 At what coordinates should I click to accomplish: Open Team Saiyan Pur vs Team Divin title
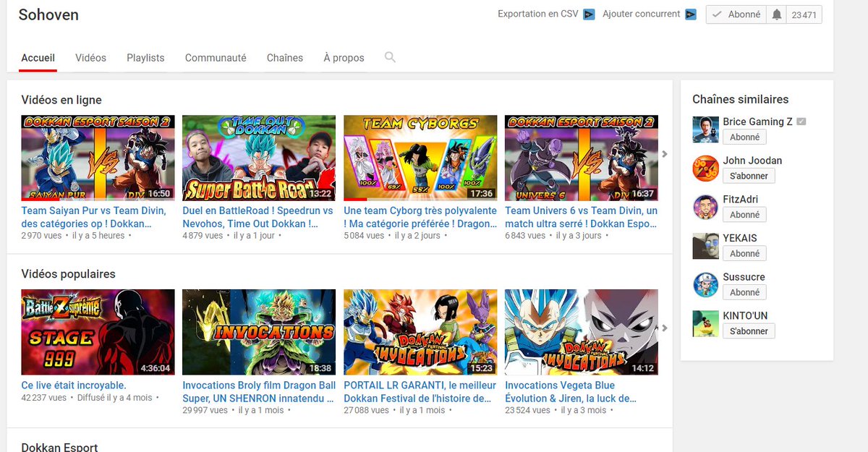[94, 217]
